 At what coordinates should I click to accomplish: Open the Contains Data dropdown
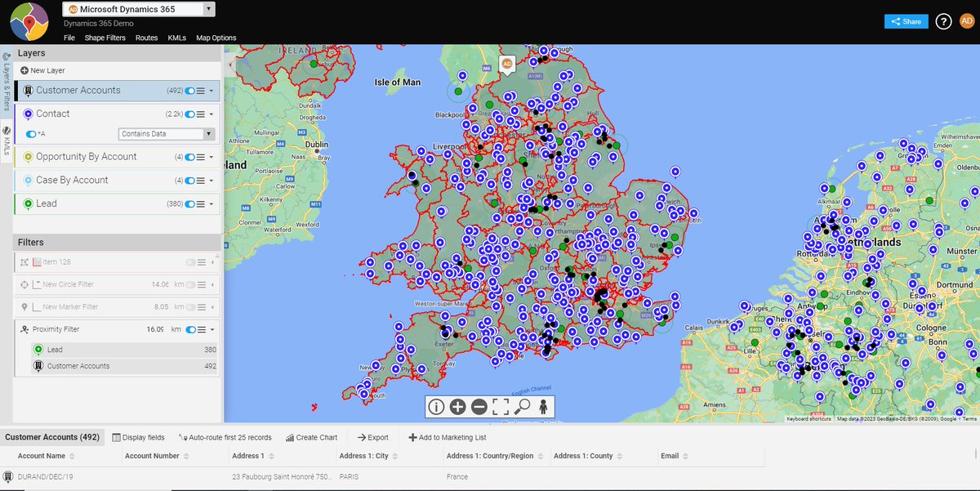[x=166, y=132]
